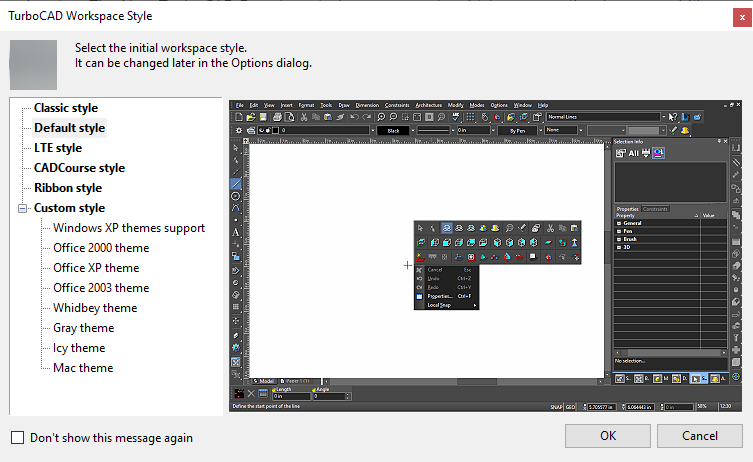This screenshot has width=753, height=462.
Task: Select the Custom style node
Action: [69, 208]
